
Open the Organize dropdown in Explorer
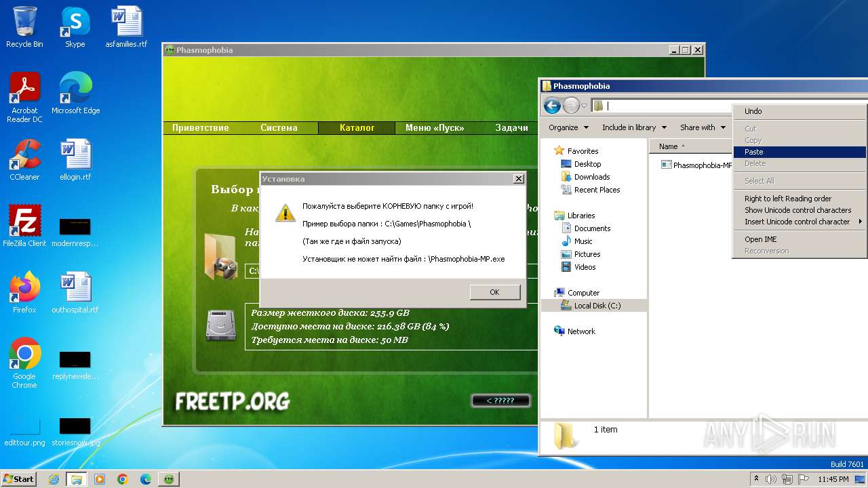pyautogui.click(x=568, y=127)
